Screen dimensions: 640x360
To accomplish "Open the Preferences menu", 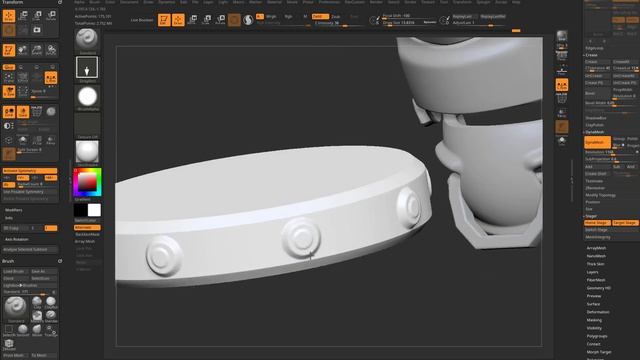I will click(x=329, y=2).
